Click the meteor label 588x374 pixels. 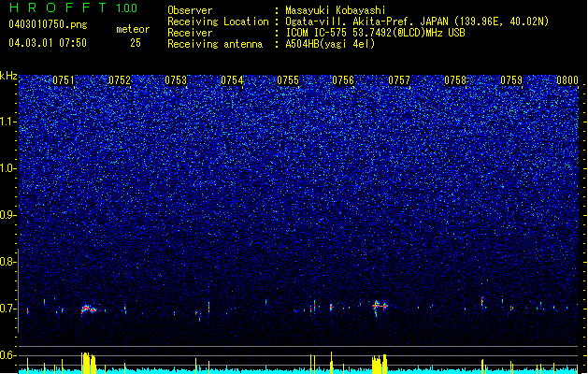[x=133, y=29]
